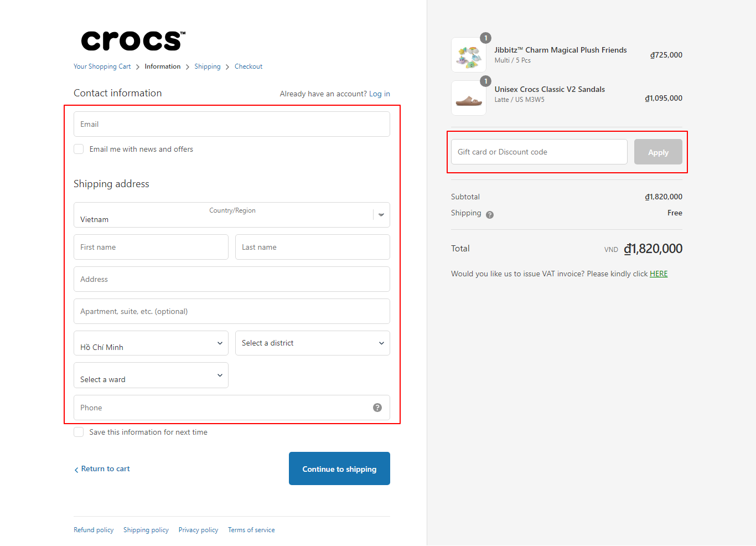
Task: Open the Refund policy link
Action: coord(94,530)
